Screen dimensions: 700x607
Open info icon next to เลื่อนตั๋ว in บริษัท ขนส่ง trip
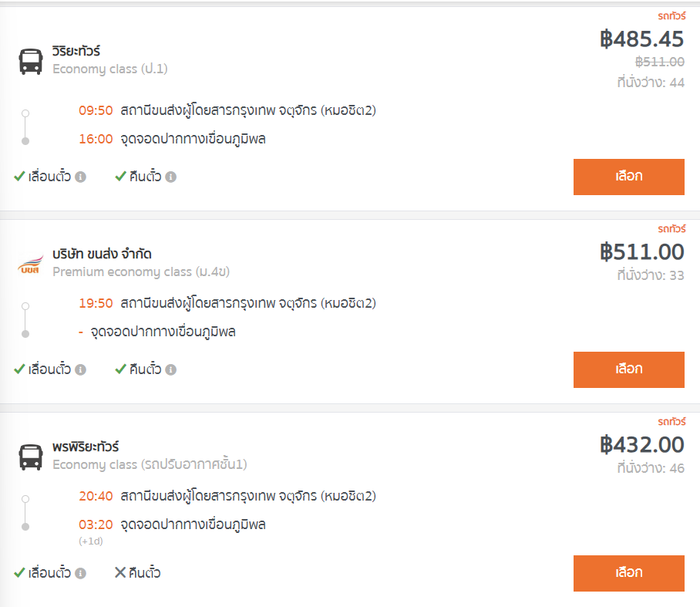80,369
